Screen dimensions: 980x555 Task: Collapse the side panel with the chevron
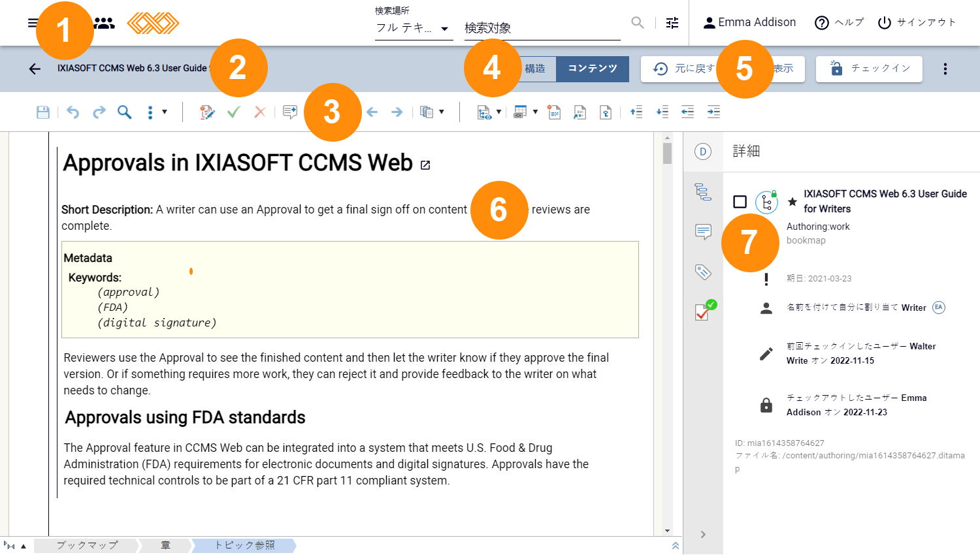703,534
